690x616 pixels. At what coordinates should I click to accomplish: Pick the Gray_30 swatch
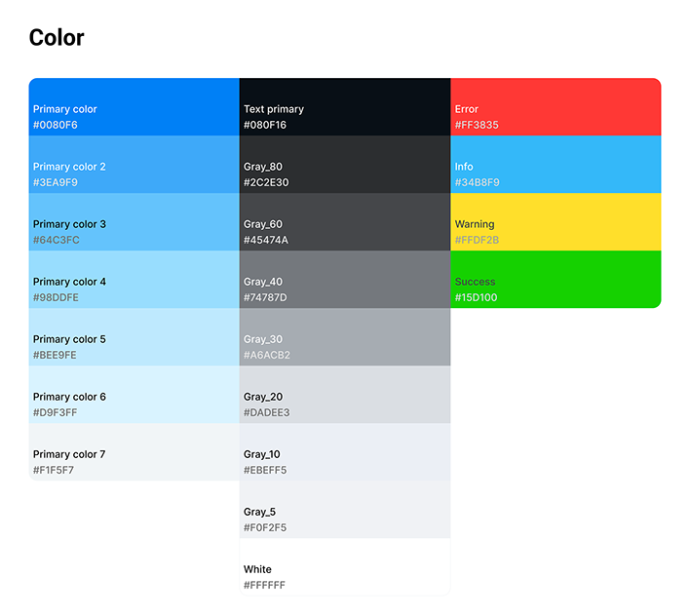click(345, 337)
